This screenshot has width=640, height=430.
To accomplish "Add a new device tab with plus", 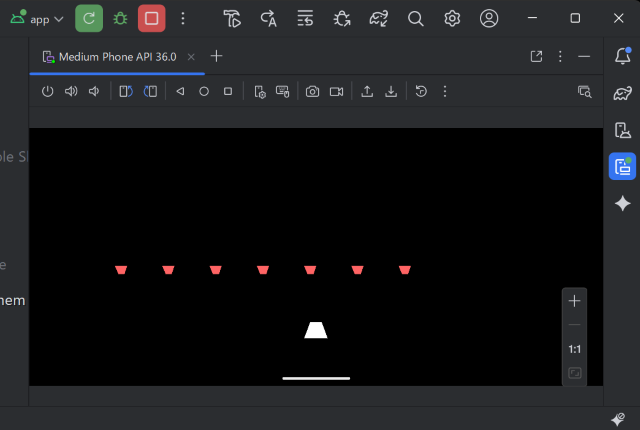I will click(x=216, y=56).
